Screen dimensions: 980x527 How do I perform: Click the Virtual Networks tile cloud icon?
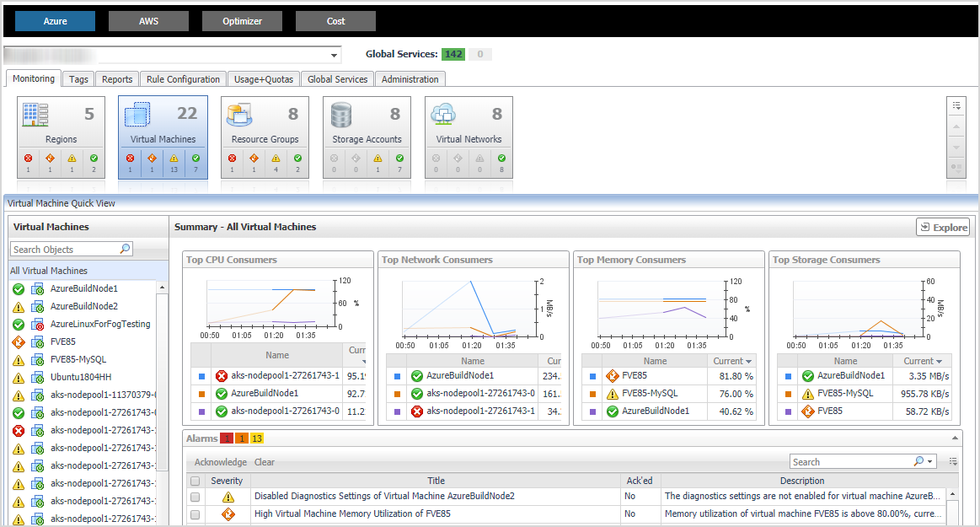point(443,115)
